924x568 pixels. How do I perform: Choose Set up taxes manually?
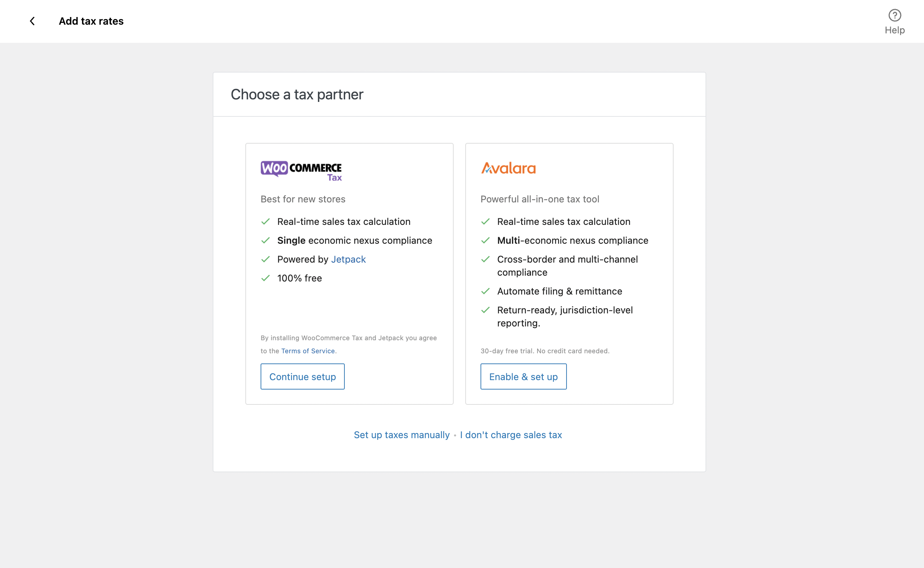click(402, 435)
